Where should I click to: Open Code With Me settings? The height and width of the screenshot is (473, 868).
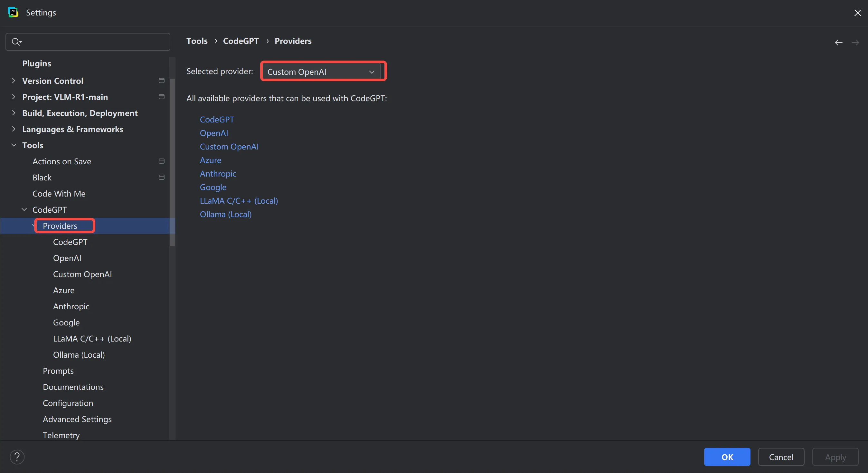point(59,194)
